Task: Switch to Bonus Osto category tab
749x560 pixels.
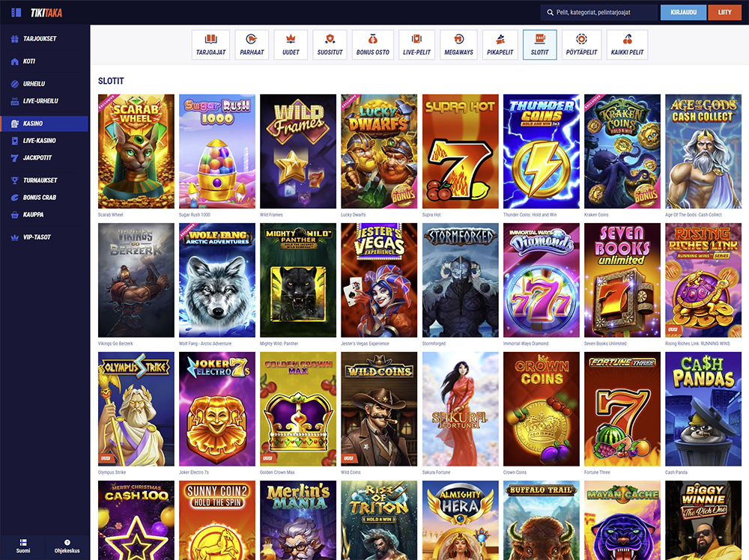Action: (x=372, y=45)
